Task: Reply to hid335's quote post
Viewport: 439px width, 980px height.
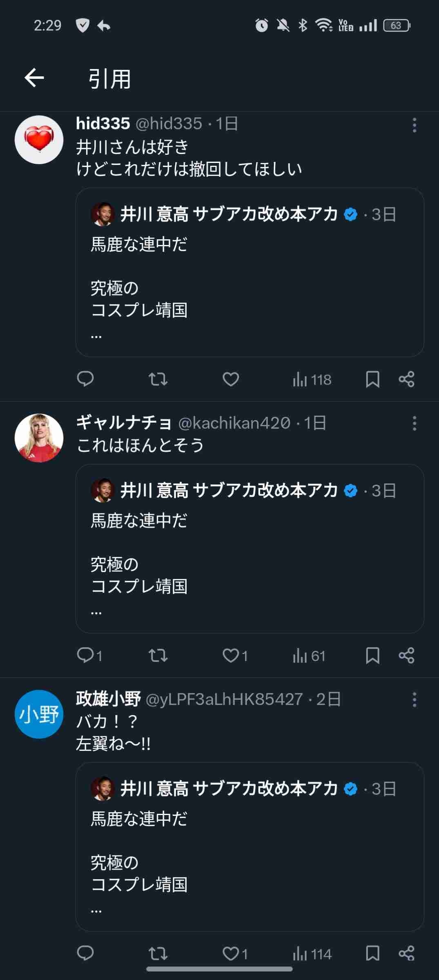Action: (x=85, y=379)
